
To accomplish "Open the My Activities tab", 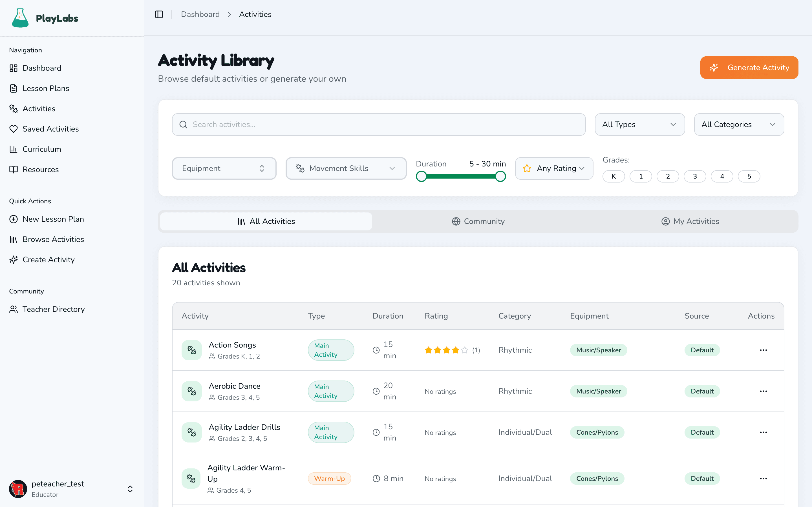I will (x=690, y=221).
